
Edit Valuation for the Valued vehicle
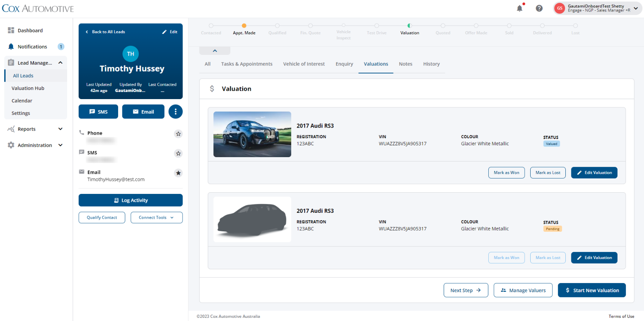[x=594, y=173]
